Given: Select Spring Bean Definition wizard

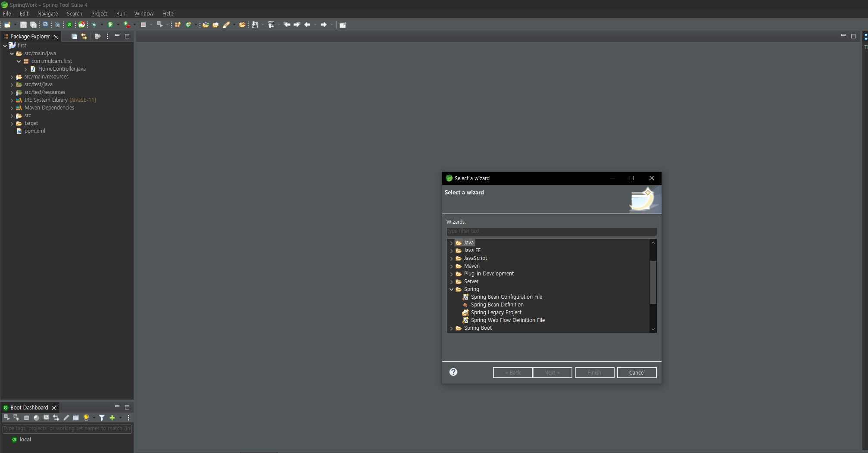Looking at the screenshot, I should click(x=497, y=305).
